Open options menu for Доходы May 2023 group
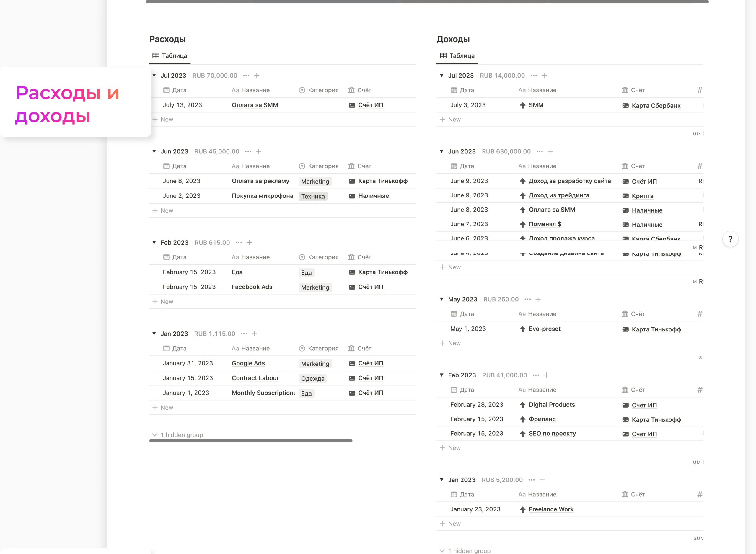Image resolution: width=756 pixels, height=554 pixels. pyautogui.click(x=528, y=299)
